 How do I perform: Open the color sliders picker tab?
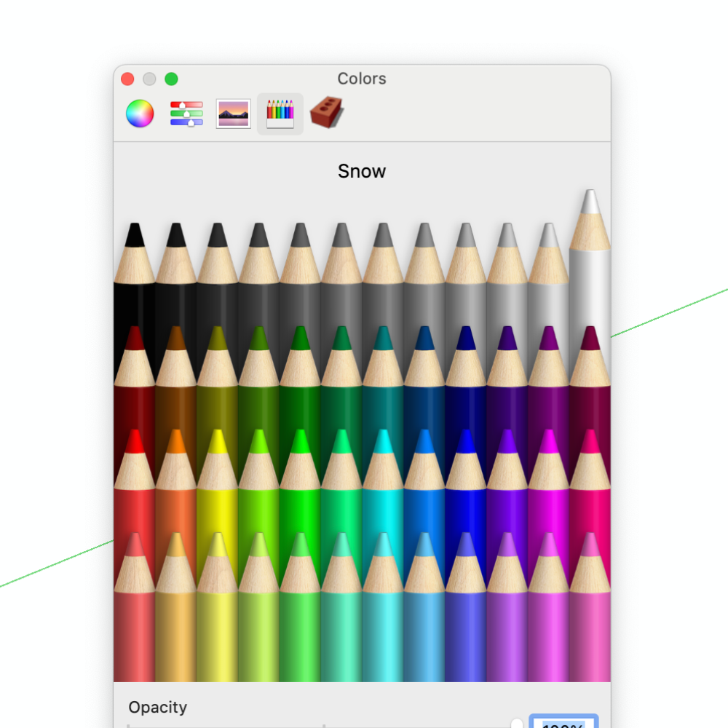pyautogui.click(x=186, y=114)
